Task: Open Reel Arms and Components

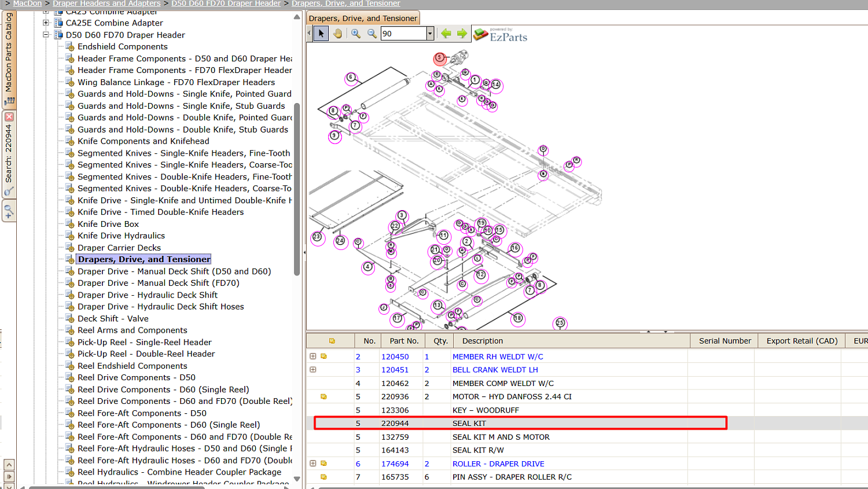Action: (x=133, y=330)
